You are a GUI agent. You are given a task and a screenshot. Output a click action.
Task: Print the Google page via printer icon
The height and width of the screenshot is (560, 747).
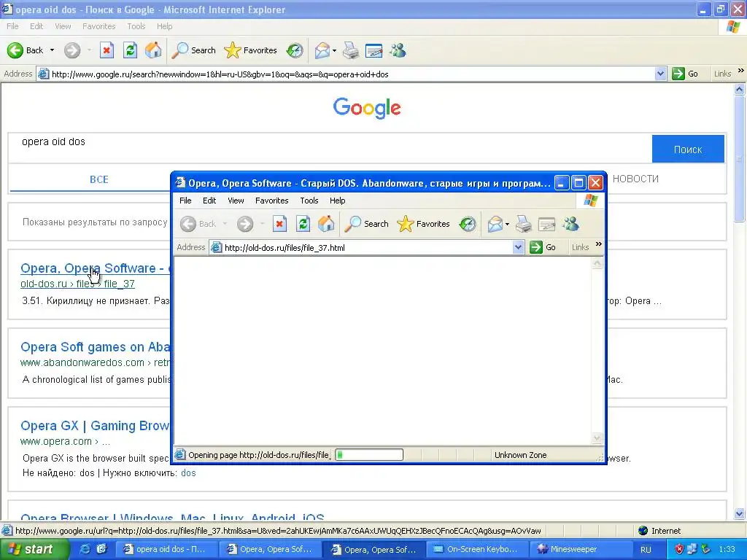351,50
